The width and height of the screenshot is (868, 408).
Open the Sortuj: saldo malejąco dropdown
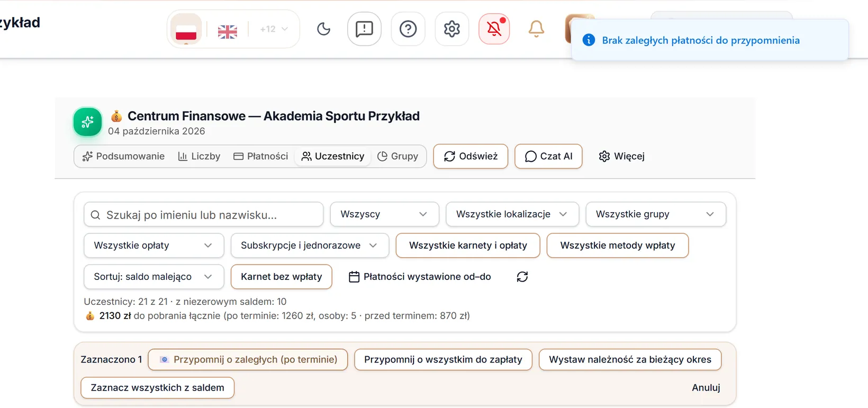tap(154, 277)
